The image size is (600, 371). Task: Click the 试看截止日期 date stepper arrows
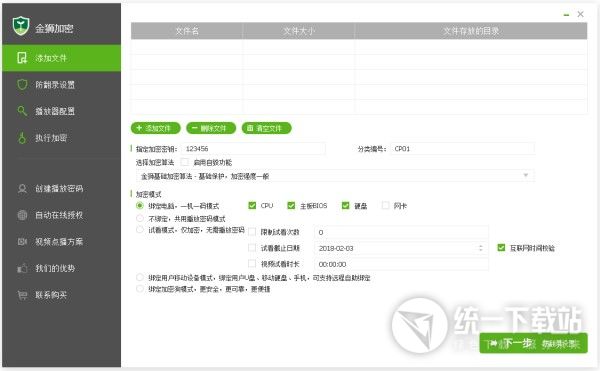click(x=481, y=248)
